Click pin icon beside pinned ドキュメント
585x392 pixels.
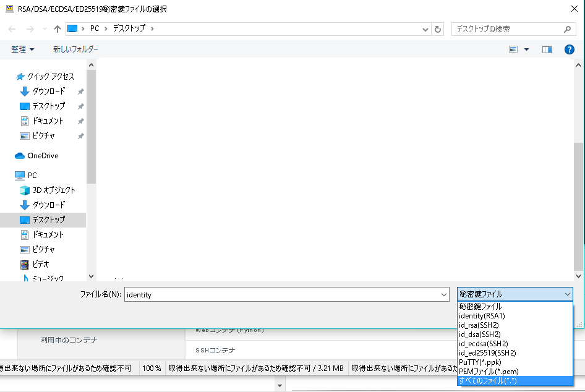click(80, 121)
